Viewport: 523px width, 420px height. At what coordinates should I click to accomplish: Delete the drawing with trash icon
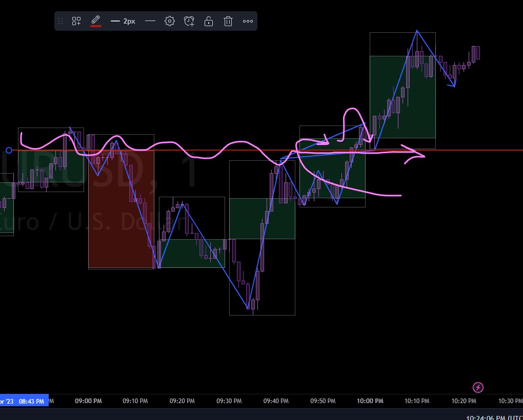coord(228,22)
